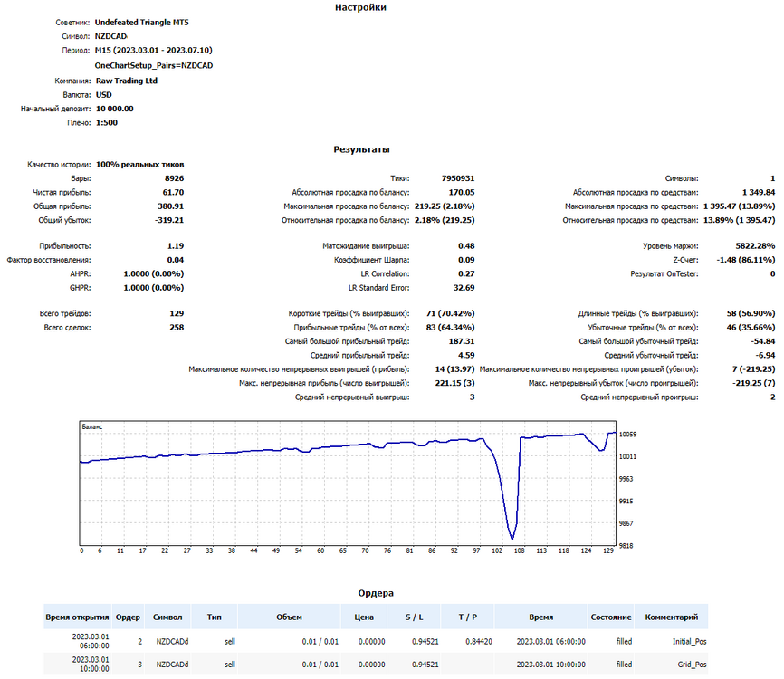Click the Настройки section heading
The width and height of the screenshot is (784, 679).
(360, 7)
